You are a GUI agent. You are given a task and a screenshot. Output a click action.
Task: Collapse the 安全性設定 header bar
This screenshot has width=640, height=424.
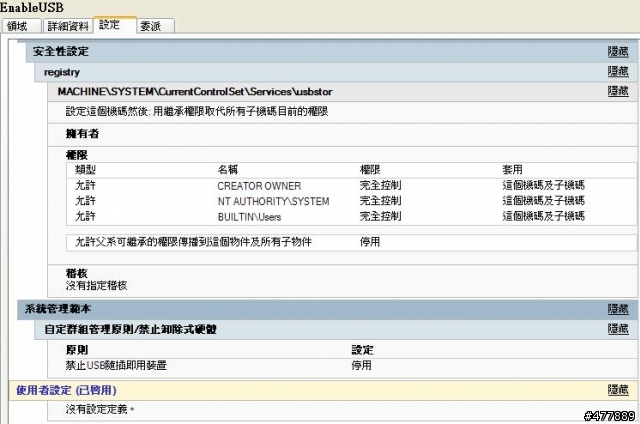point(331,51)
